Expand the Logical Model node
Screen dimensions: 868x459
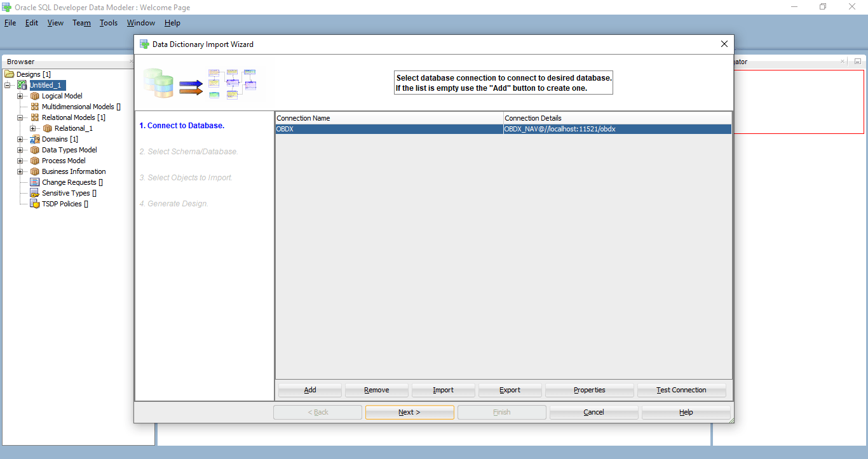click(20, 96)
